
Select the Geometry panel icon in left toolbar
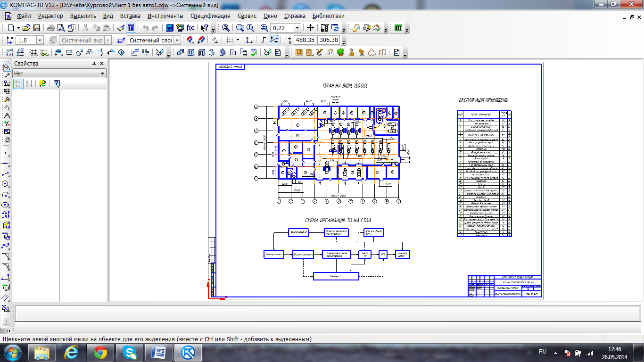[x=7, y=67]
